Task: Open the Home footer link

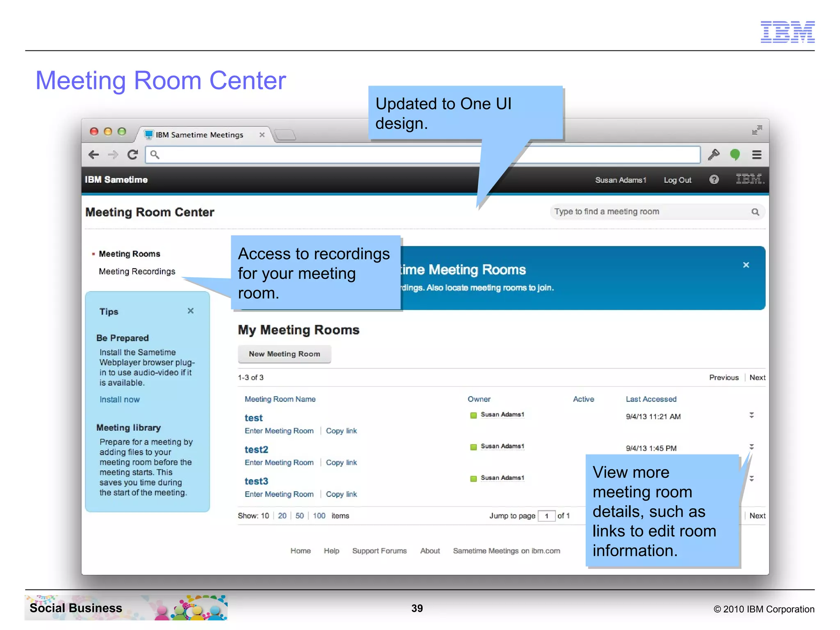Action: pyautogui.click(x=301, y=551)
